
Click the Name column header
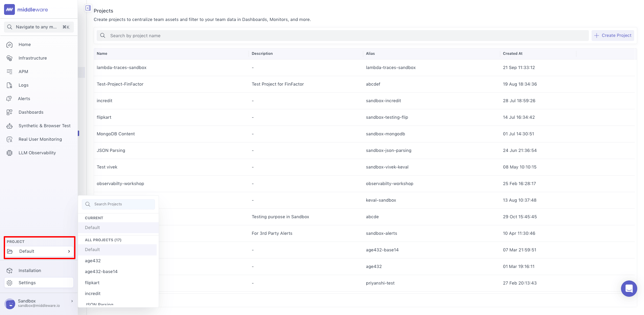coord(102,53)
